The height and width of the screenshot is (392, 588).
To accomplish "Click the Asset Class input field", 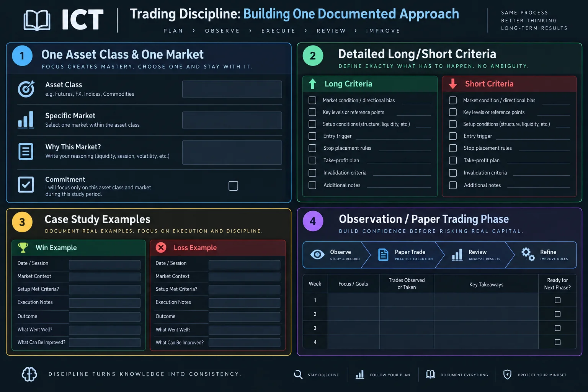I will click(232, 89).
